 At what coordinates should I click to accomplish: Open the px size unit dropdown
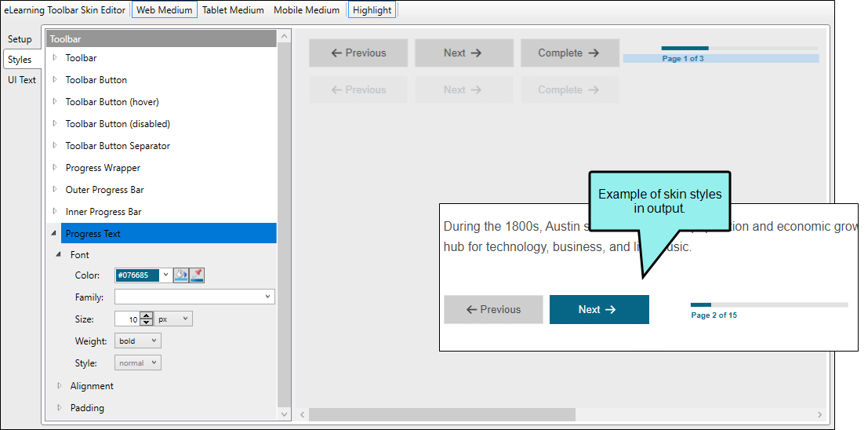(173, 319)
